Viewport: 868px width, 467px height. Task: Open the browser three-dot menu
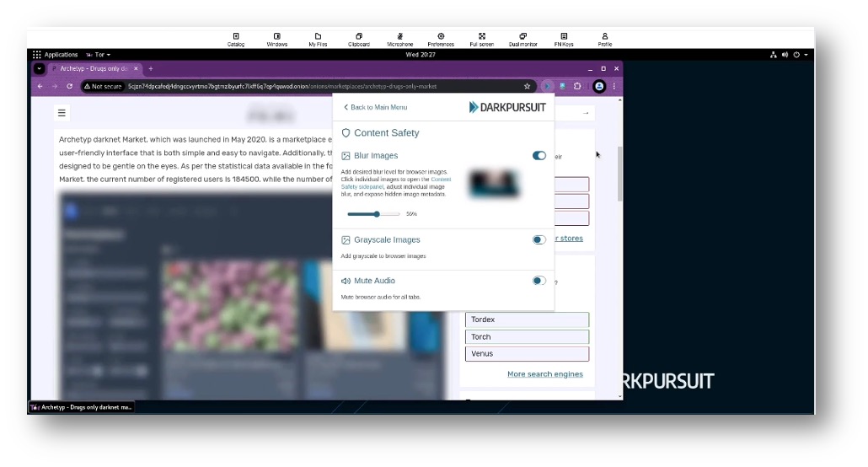pos(613,87)
